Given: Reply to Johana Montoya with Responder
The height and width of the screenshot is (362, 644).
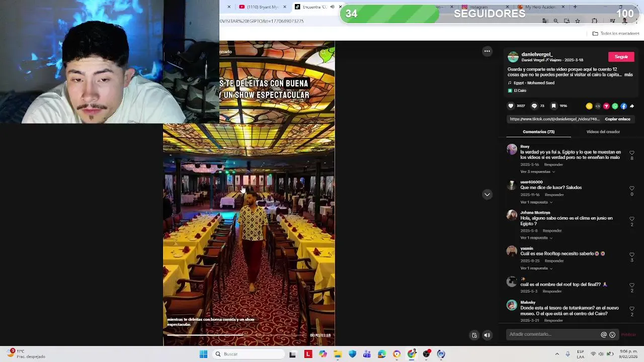Looking at the screenshot, I should click(x=552, y=231).
